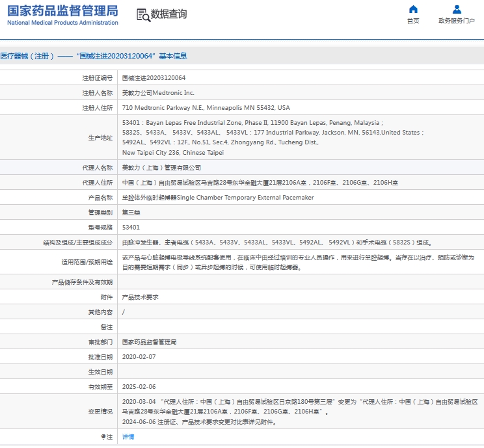
Task: Click the 产品技术要求 attachment value
Action: click(x=140, y=297)
